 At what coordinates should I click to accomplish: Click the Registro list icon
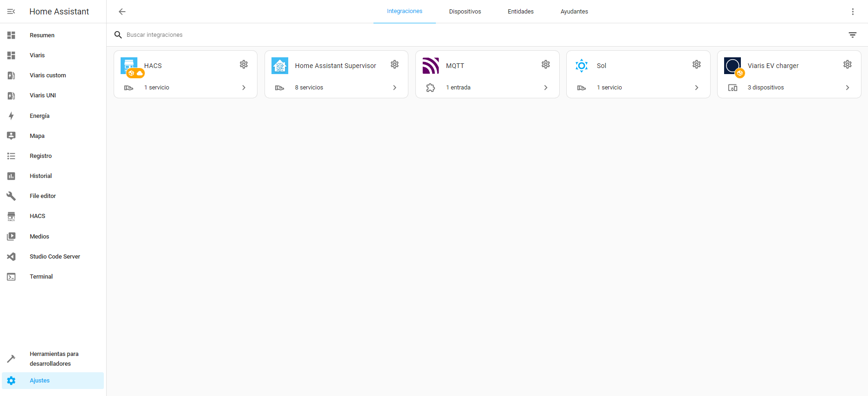pos(11,156)
